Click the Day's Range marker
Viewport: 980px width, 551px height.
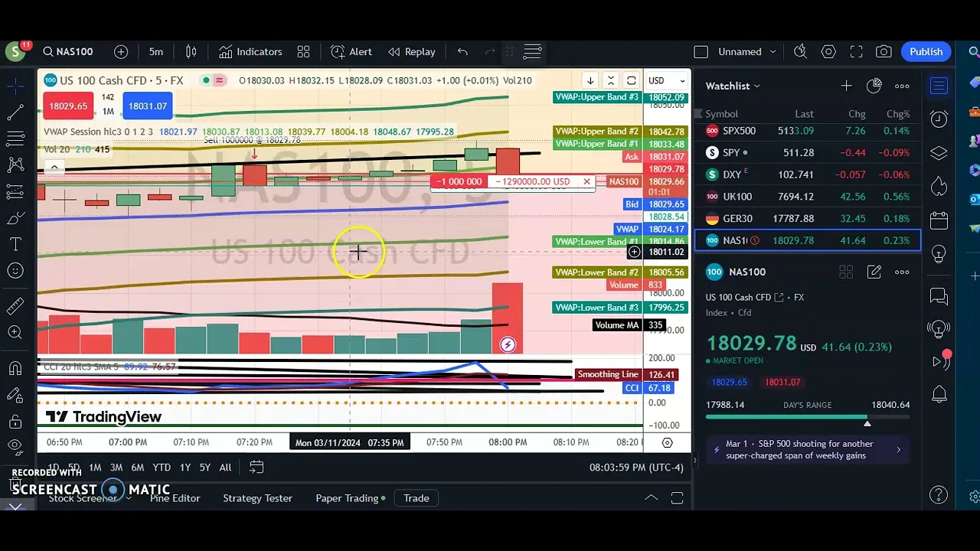(867, 422)
